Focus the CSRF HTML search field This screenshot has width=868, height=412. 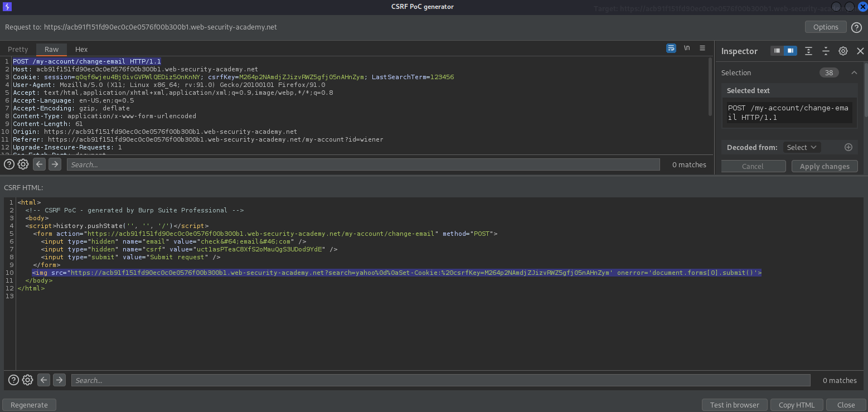click(440, 380)
